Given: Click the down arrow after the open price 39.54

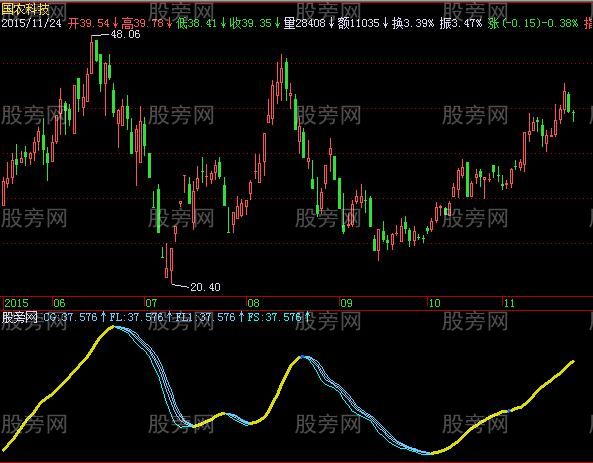Looking at the screenshot, I should (x=115, y=23).
